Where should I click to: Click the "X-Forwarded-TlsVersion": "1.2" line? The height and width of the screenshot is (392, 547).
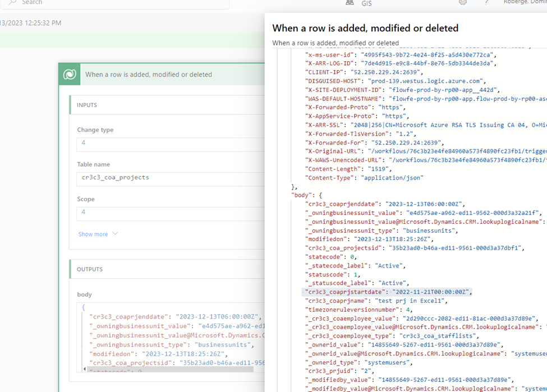point(361,133)
